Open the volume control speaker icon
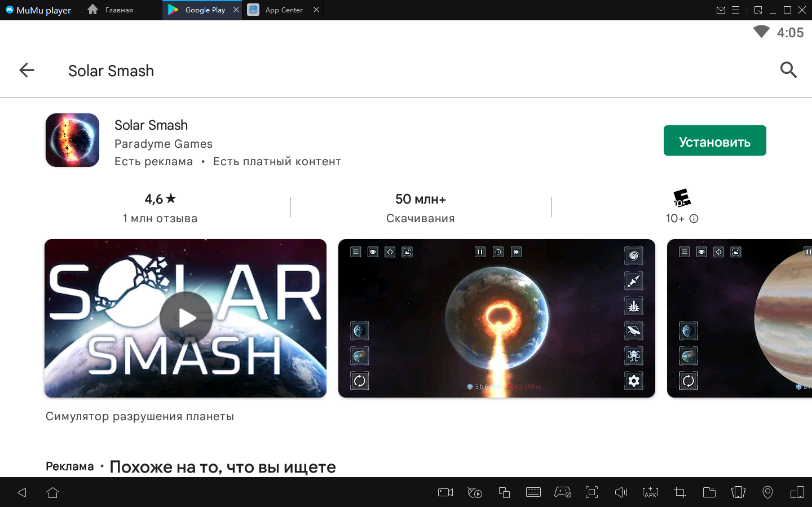This screenshot has height=507, width=812. pyautogui.click(x=621, y=492)
